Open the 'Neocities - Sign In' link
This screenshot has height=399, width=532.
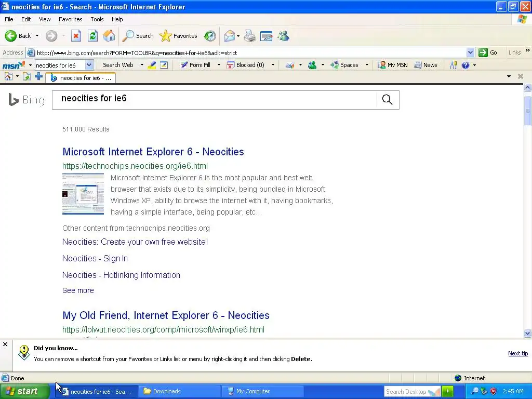click(x=95, y=259)
